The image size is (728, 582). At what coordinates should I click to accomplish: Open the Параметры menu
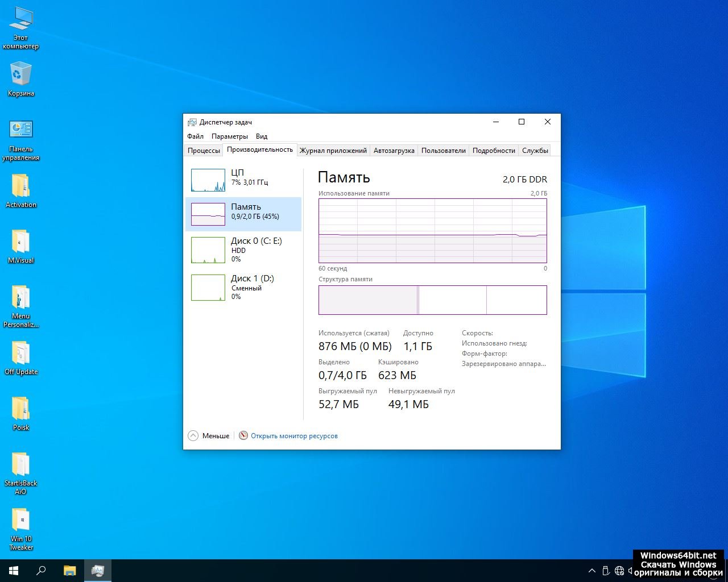[x=229, y=136]
